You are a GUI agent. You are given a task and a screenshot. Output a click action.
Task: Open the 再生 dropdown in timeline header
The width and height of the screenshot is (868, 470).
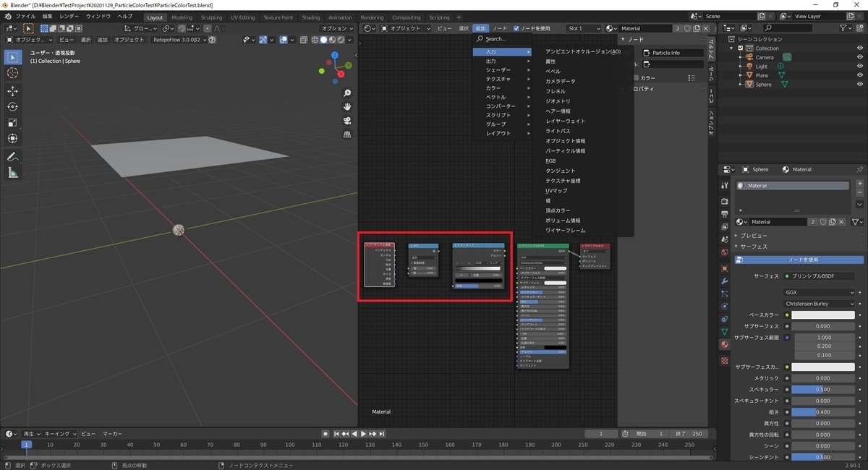(30, 434)
